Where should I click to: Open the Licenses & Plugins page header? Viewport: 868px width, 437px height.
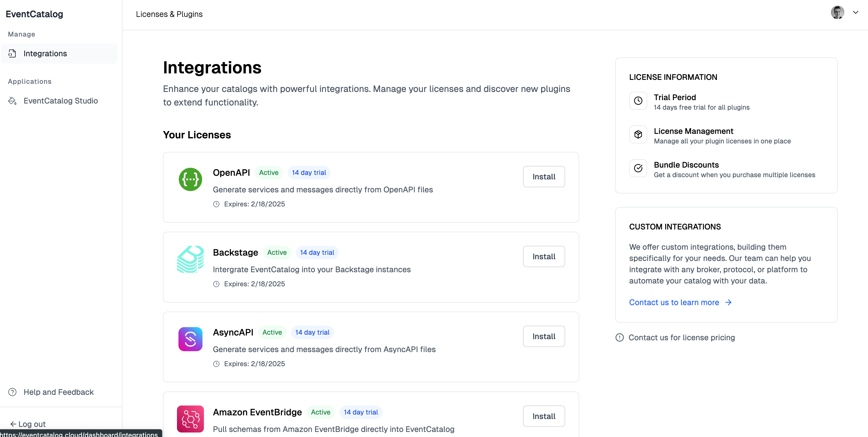(169, 14)
